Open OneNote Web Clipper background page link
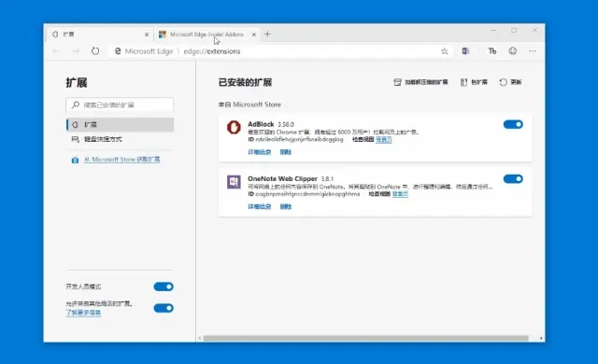The width and height of the screenshot is (598, 364). click(400, 194)
